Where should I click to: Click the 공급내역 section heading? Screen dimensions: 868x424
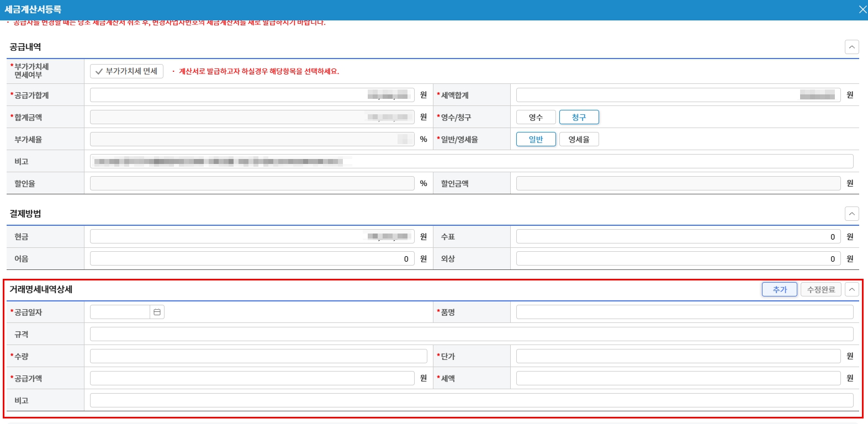click(25, 47)
